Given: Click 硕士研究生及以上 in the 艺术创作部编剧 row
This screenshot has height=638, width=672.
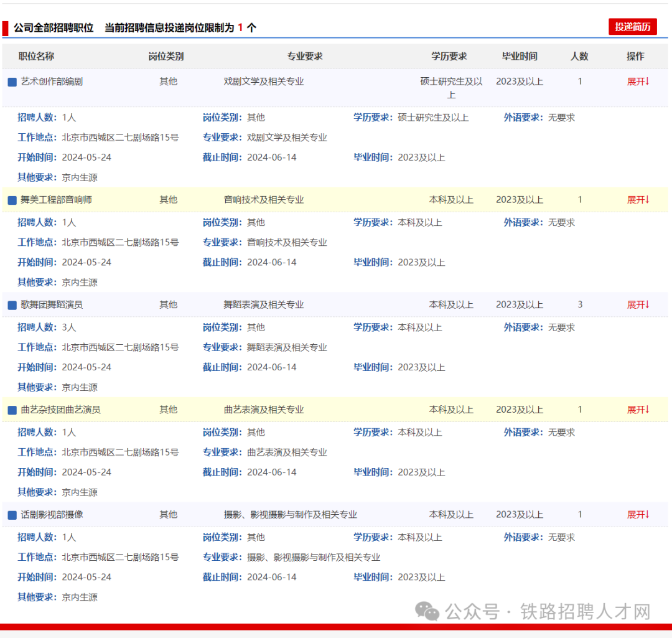Looking at the screenshot, I should [451, 88].
